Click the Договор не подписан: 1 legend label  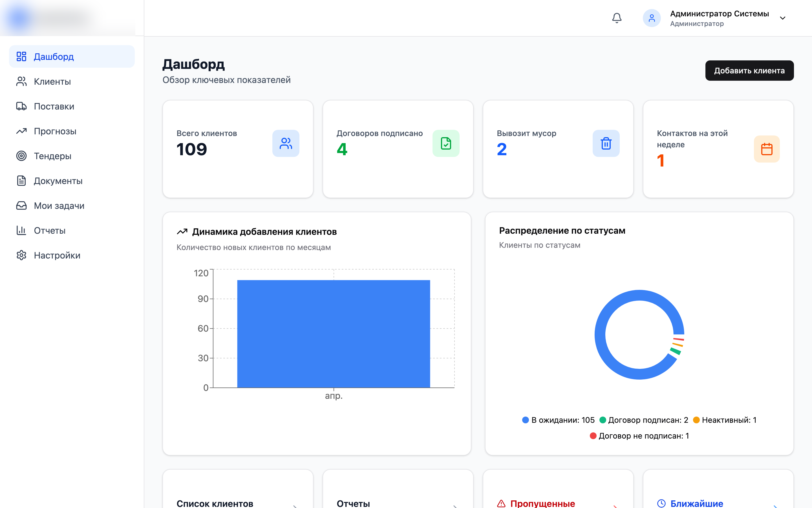pyautogui.click(x=644, y=436)
